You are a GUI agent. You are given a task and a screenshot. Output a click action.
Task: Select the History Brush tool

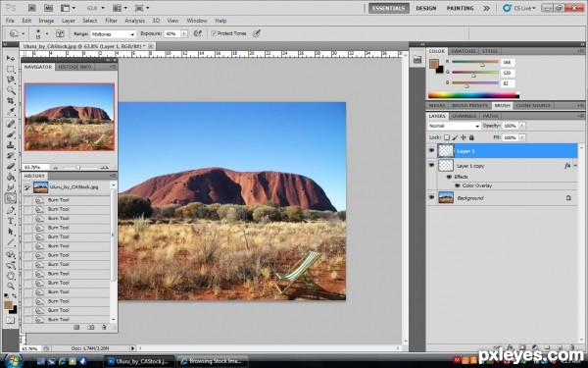pyautogui.click(x=11, y=155)
